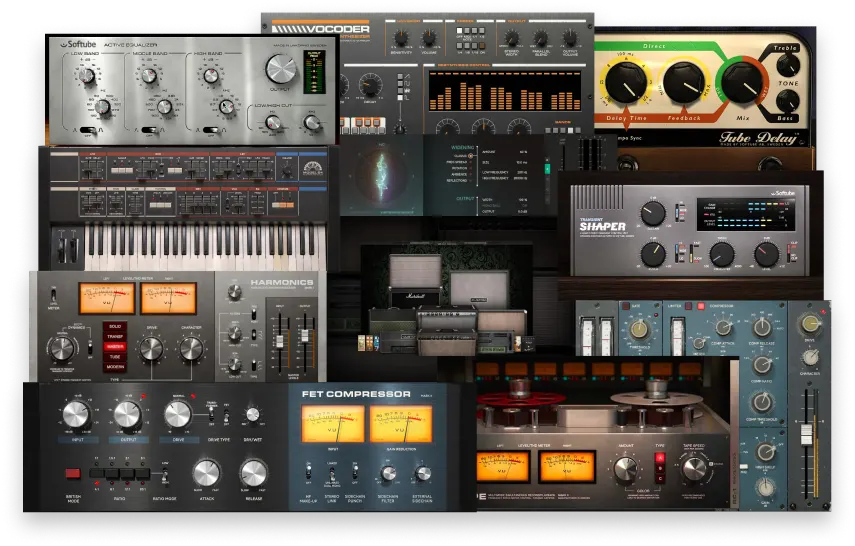
Task: Click the Sidechain Filter knob
Action: pos(388,473)
